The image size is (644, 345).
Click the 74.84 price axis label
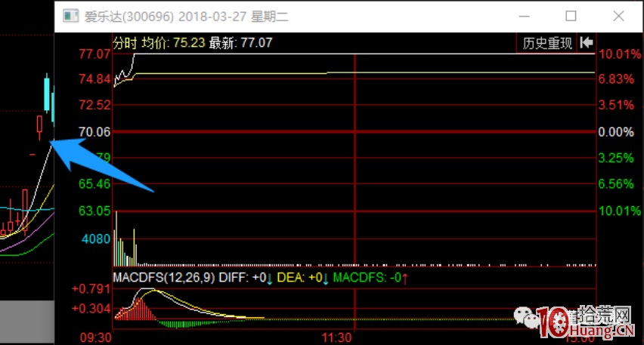click(94, 79)
